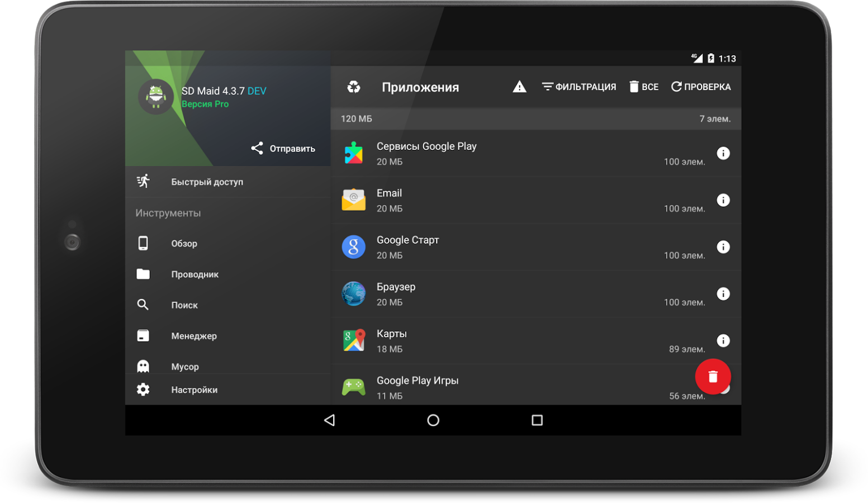Click the recycle icon next to Приложения
This screenshot has width=868, height=503.
354,87
